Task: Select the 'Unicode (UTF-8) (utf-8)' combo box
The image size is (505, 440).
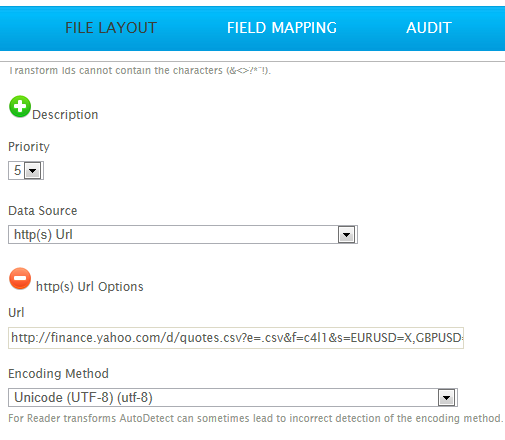Action: pos(233,398)
